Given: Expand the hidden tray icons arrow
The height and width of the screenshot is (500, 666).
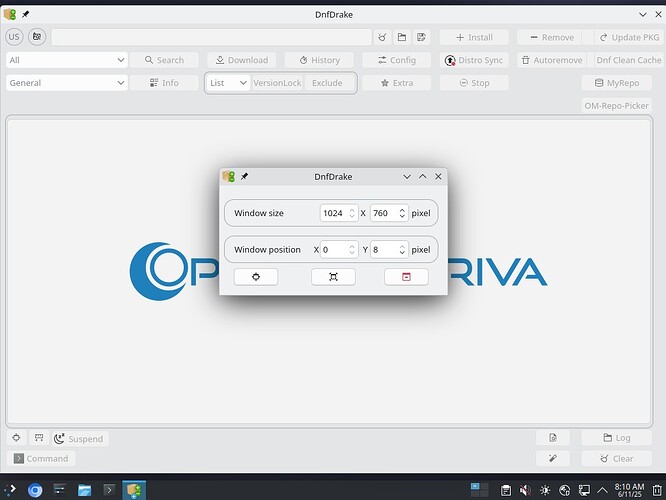Looking at the screenshot, I should click(602, 491).
